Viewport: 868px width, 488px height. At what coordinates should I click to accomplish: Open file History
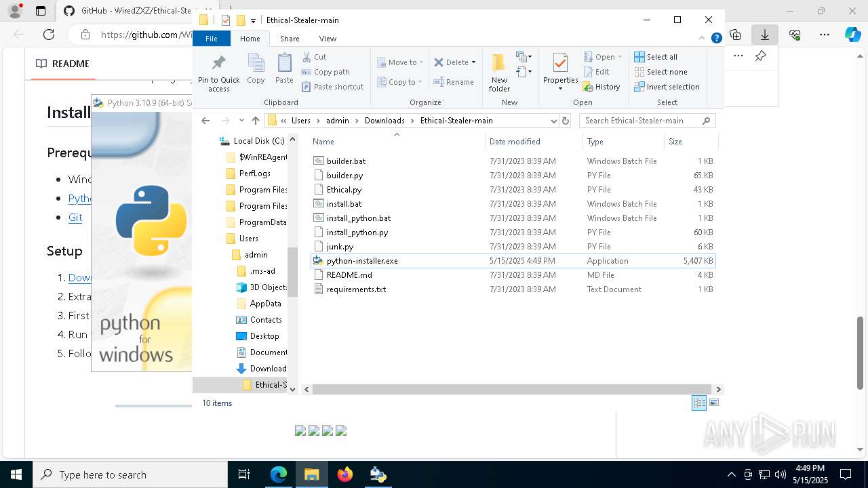point(601,87)
